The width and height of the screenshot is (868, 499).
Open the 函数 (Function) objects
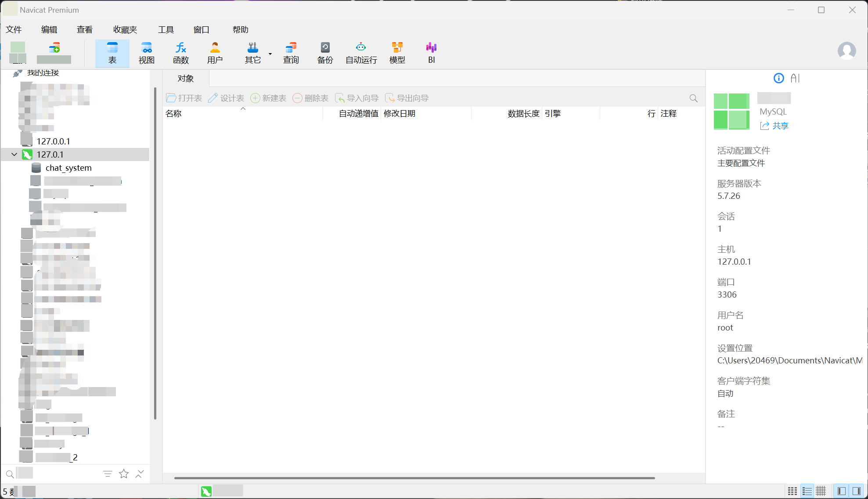click(x=180, y=53)
